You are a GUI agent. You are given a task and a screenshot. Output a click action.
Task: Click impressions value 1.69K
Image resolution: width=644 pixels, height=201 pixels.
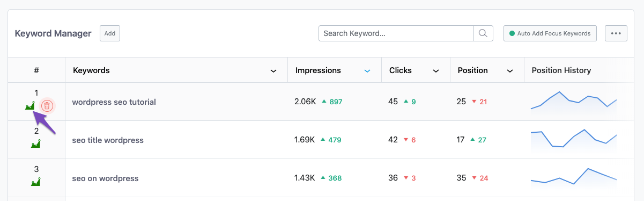(305, 140)
